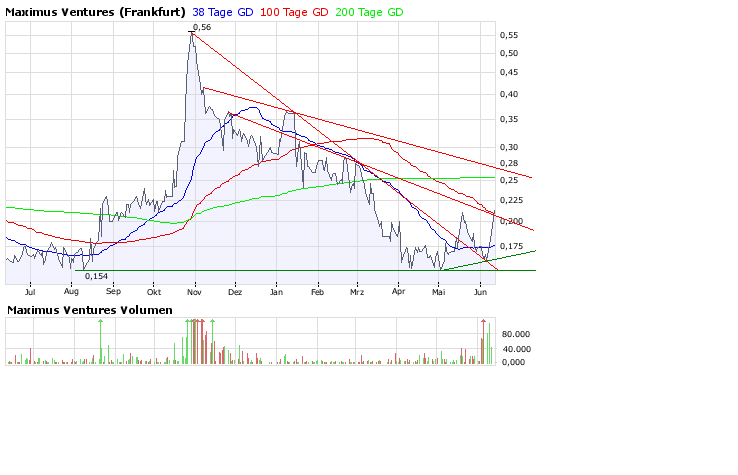The width and height of the screenshot is (738, 475).
Task: Click the 'Jan' month label on x-axis
Action: click(x=276, y=292)
